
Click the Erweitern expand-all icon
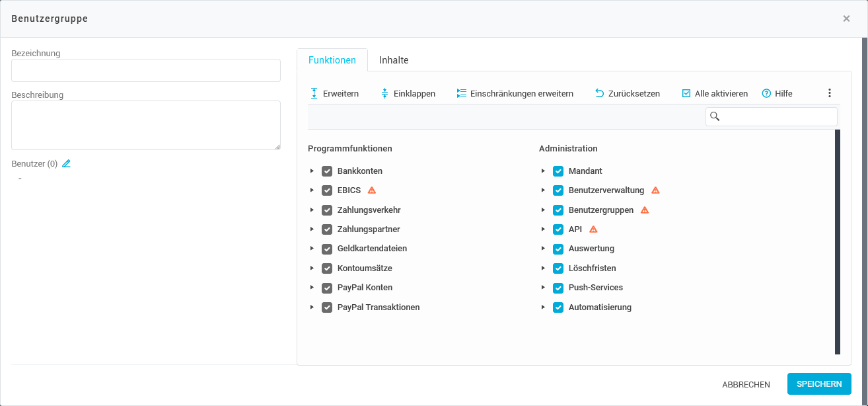(x=314, y=93)
